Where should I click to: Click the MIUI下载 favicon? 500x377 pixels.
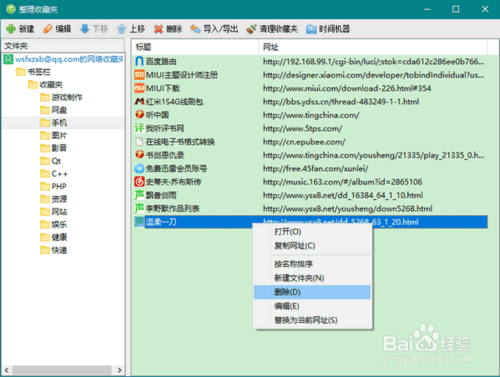[x=139, y=88]
